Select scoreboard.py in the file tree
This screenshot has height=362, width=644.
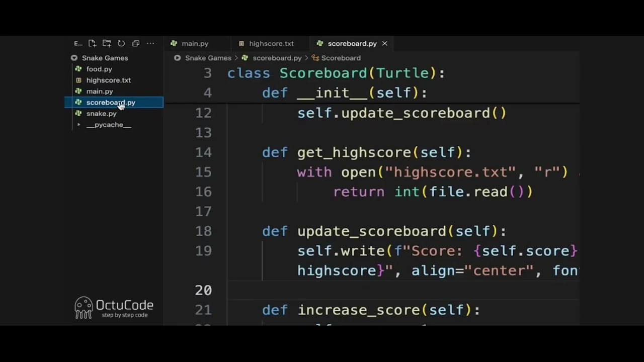click(x=114, y=103)
